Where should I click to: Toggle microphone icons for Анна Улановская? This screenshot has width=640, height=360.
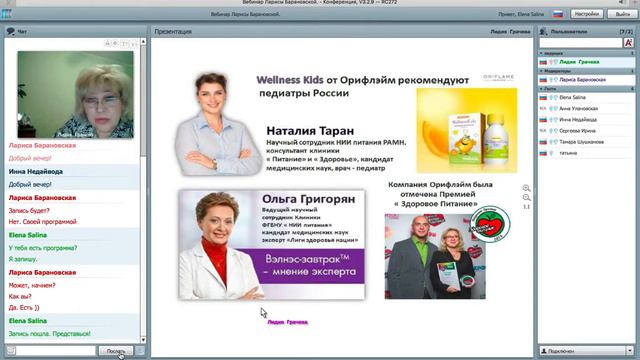click(553, 109)
